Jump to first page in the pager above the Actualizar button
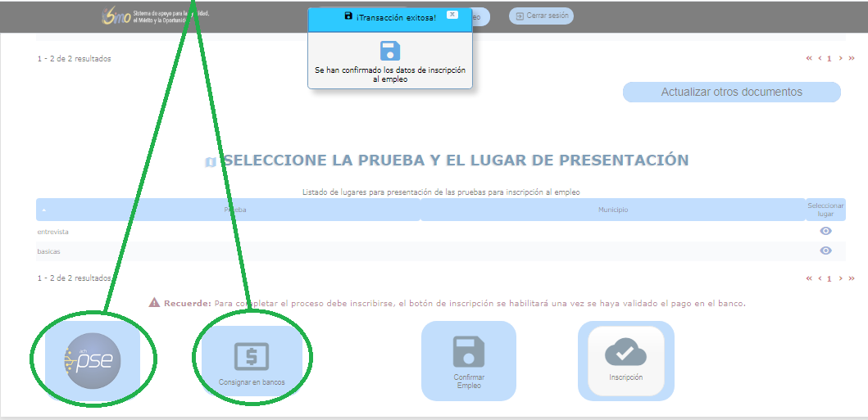868x420 pixels. [x=810, y=59]
